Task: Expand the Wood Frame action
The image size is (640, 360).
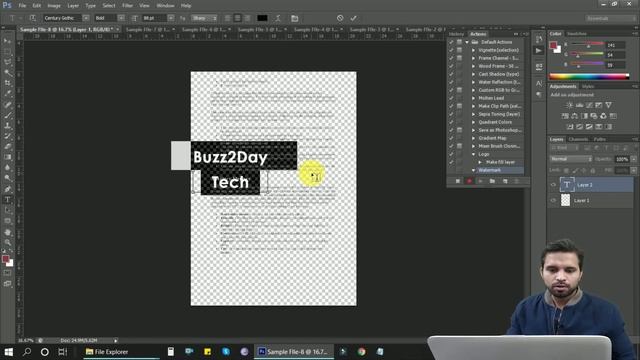Action: (x=473, y=66)
